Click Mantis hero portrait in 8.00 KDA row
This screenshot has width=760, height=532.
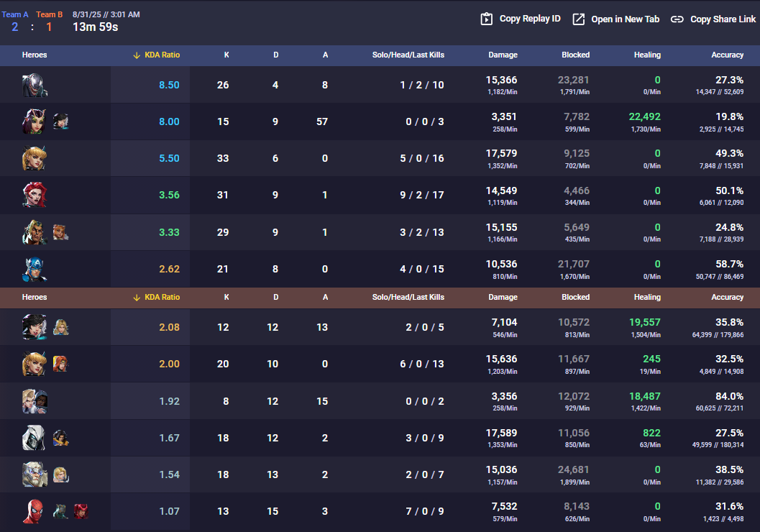[x=35, y=121]
